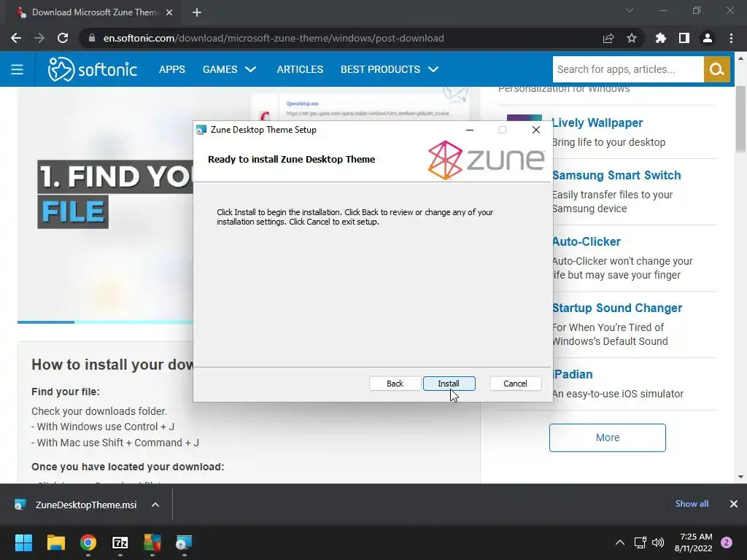Viewport: 747px width, 560px height.
Task: Open a new Chrome tab
Action: point(197,12)
